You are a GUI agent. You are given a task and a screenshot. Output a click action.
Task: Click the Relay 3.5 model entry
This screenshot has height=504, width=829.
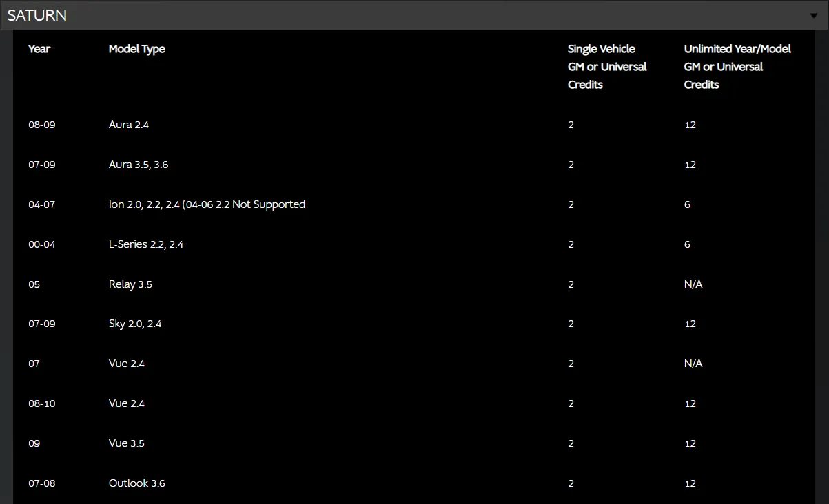130,284
